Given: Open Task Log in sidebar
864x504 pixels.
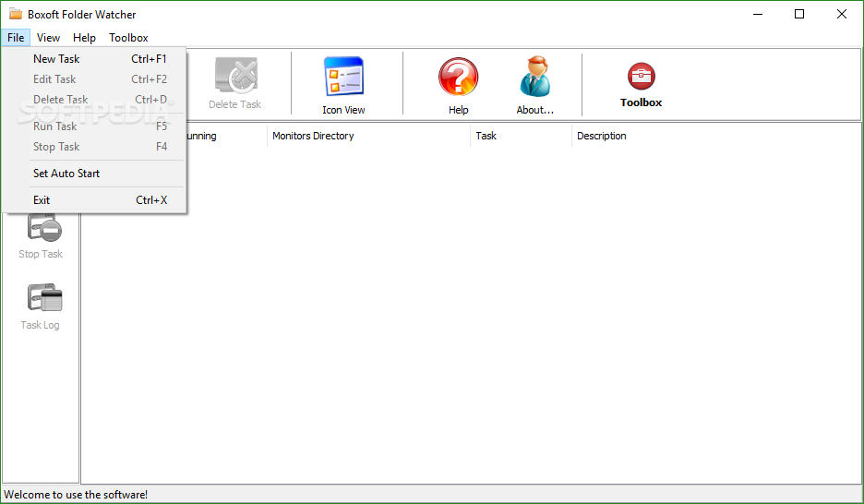Looking at the screenshot, I should point(41,306).
